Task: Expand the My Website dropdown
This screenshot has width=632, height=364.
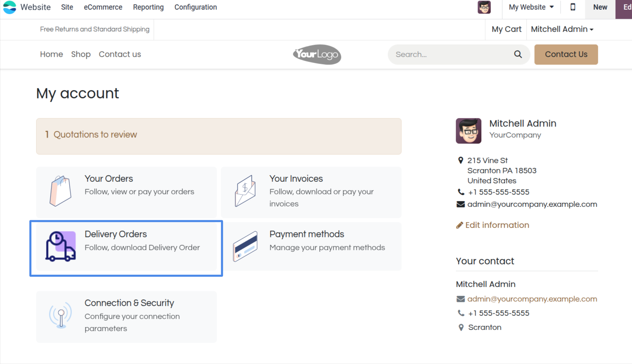Action: click(531, 7)
